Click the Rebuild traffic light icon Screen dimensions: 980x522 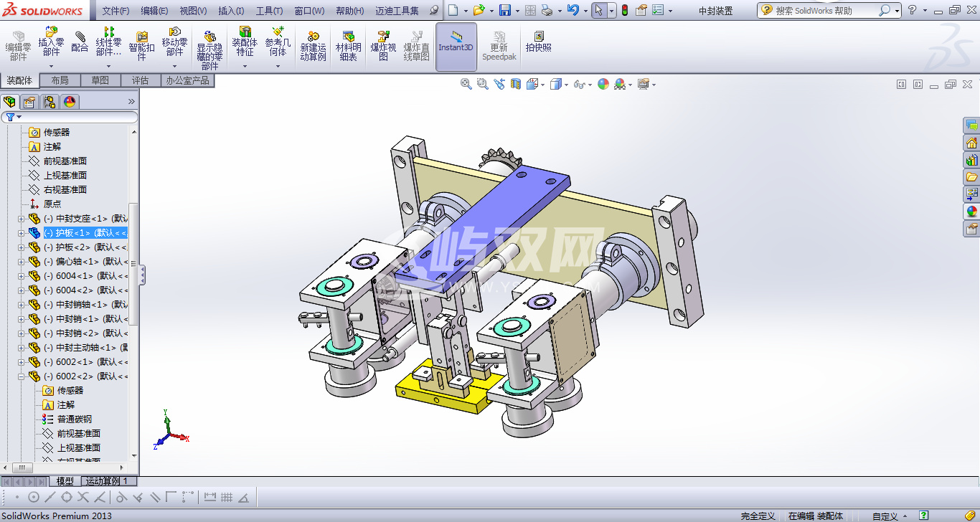625,10
